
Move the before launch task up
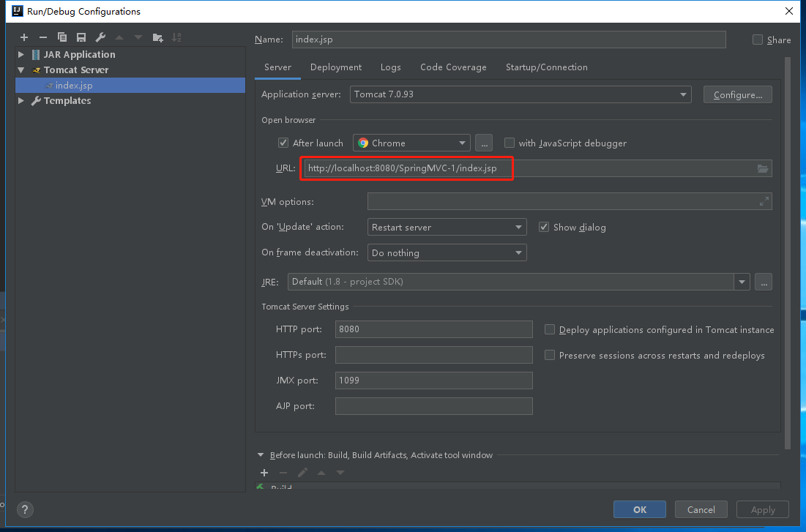(321, 473)
